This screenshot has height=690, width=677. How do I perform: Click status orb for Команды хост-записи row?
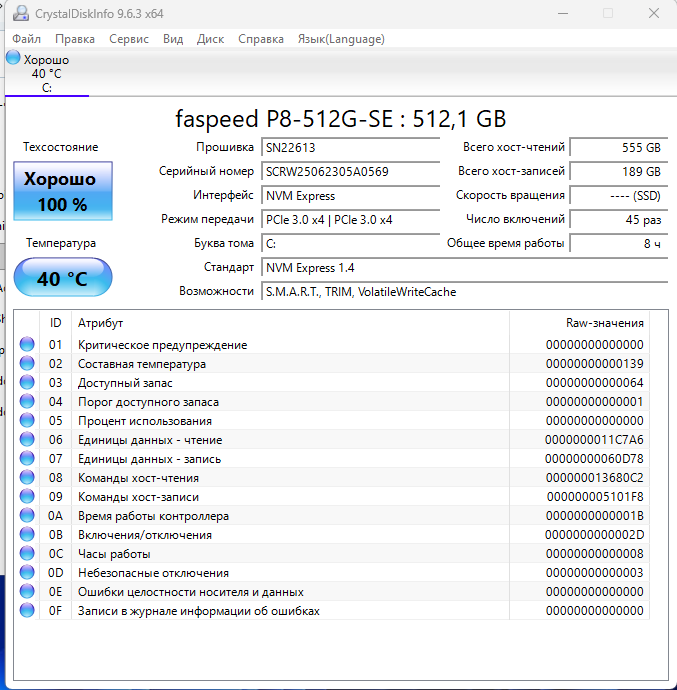point(27,497)
